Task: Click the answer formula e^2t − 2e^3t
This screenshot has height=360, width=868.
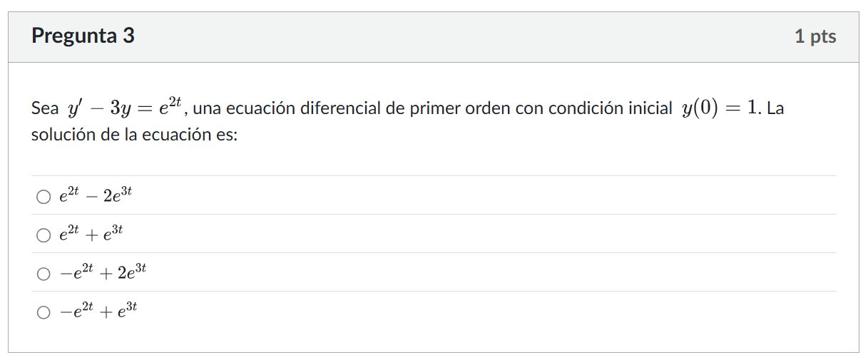Action: click(96, 195)
